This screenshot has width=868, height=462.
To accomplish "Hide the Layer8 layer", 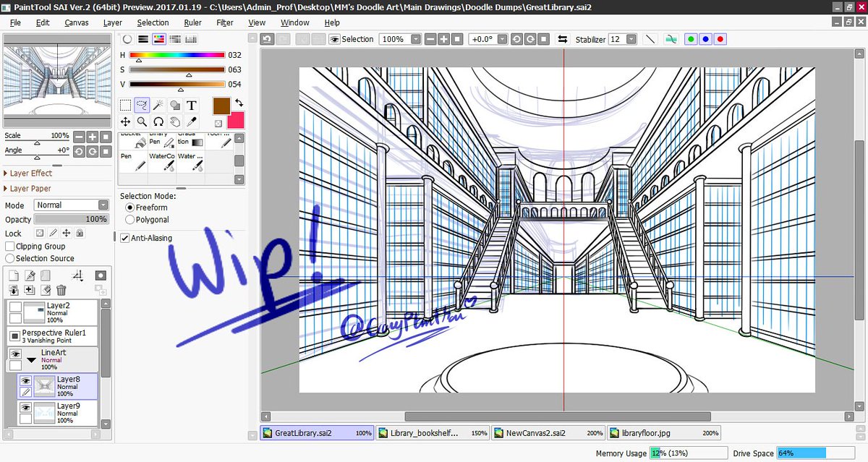I will (25, 380).
